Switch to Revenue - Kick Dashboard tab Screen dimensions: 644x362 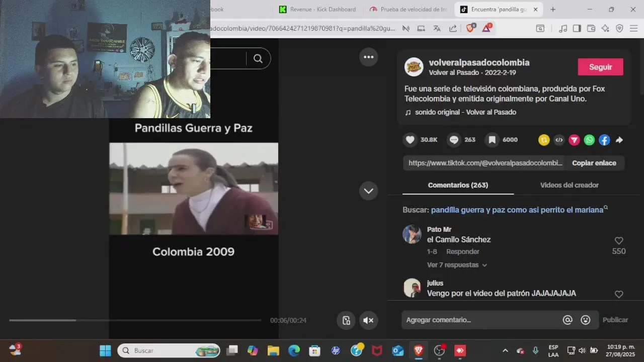click(x=318, y=9)
